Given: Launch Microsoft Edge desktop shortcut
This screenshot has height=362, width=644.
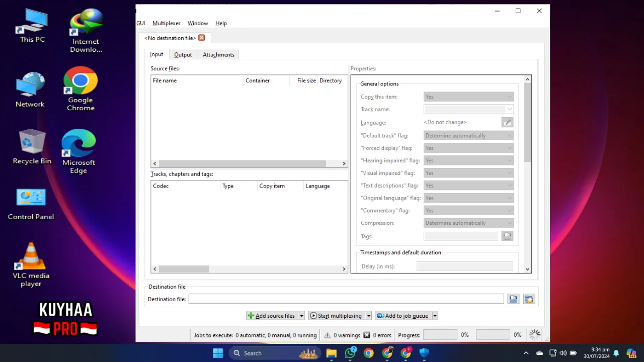Looking at the screenshot, I should coord(78,151).
